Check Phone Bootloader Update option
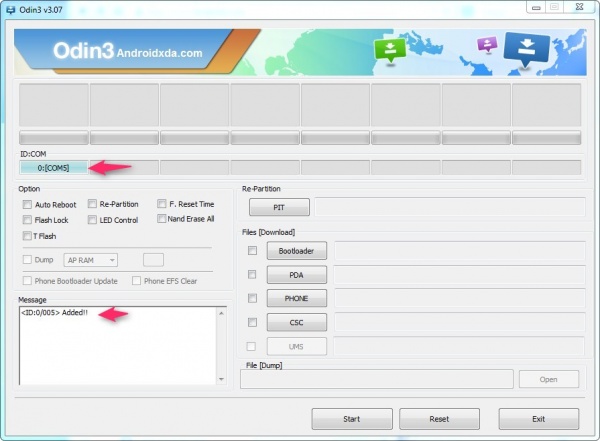The width and height of the screenshot is (600, 441). click(27, 281)
